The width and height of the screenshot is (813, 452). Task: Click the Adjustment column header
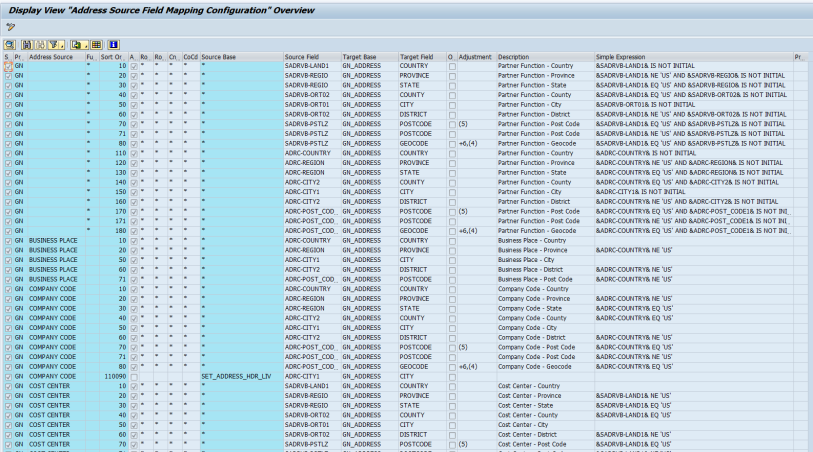[x=475, y=57]
